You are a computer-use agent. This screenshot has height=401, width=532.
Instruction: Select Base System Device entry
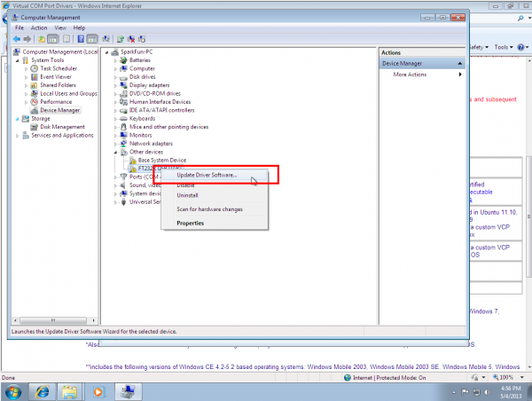coord(162,160)
